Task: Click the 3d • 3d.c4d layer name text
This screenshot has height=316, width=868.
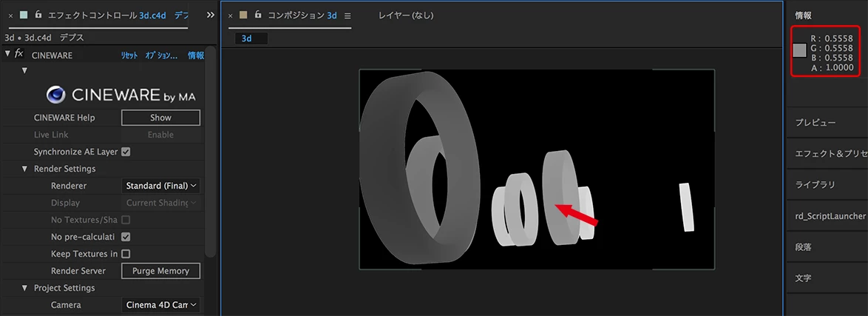Action: pyautogui.click(x=30, y=38)
